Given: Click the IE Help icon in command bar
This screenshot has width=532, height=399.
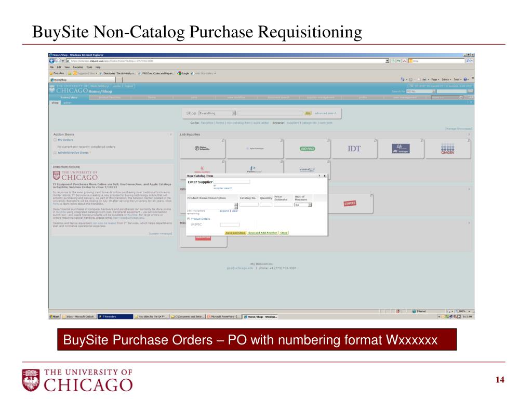Looking at the screenshot, I should 465,79.
